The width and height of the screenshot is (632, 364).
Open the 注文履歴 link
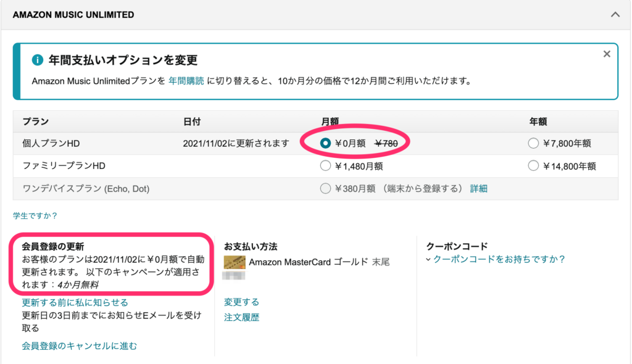[x=241, y=317]
